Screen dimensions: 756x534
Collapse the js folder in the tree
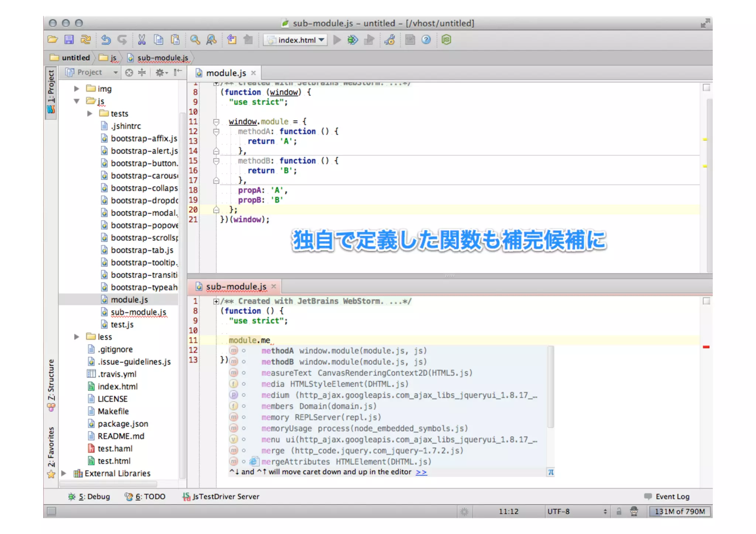pyautogui.click(x=76, y=101)
